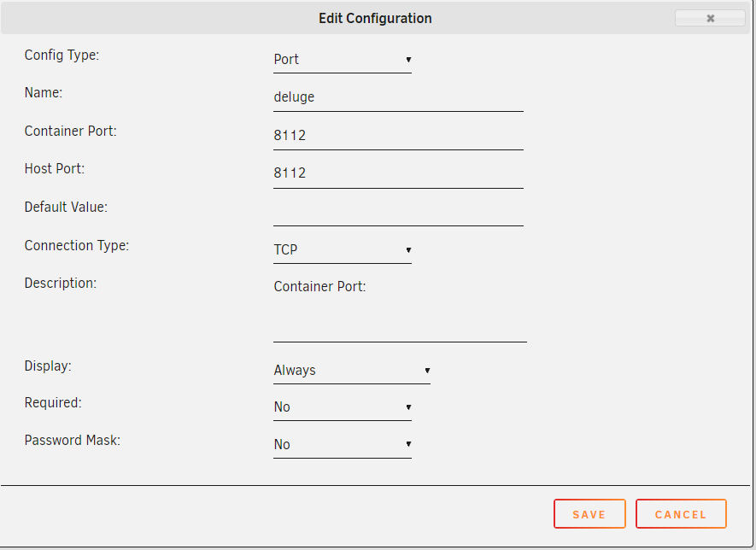Open the Config Type dropdown

tap(343, 59)
